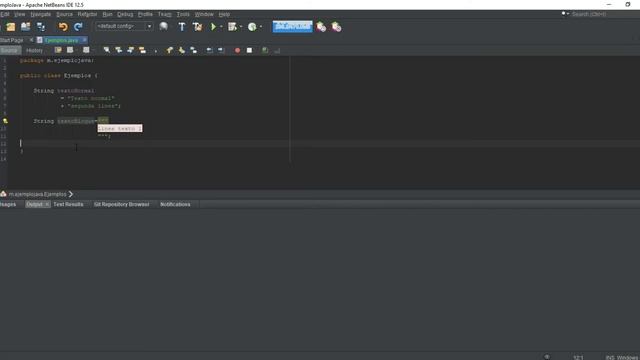Click the Open Project icon in main toolbar

point(26,27)
